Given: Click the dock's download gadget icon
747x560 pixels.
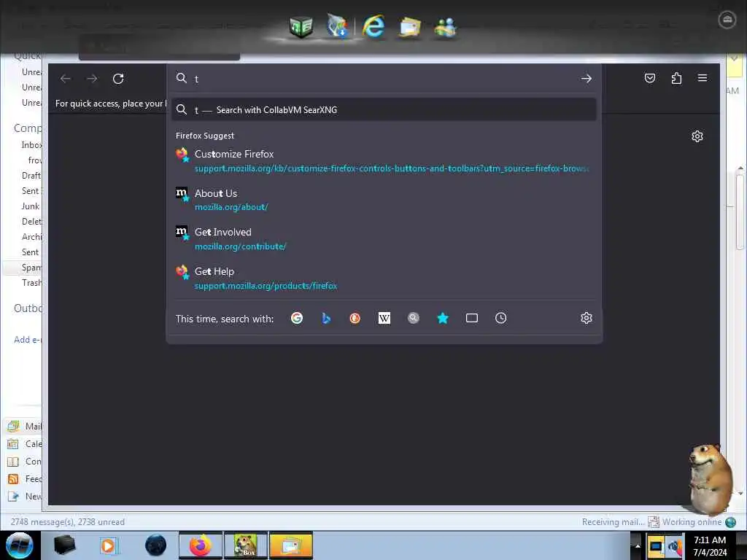Looking at the screenshot, I should (337, 26).
